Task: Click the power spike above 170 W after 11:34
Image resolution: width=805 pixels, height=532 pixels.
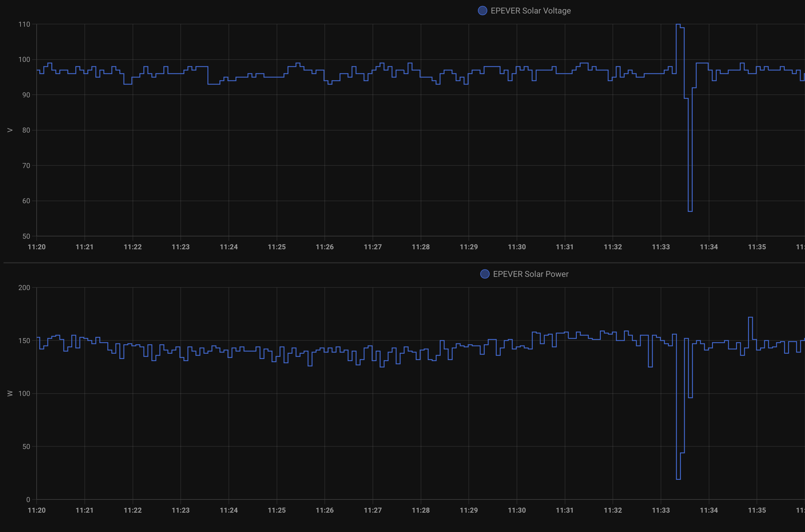Action: 750,318
